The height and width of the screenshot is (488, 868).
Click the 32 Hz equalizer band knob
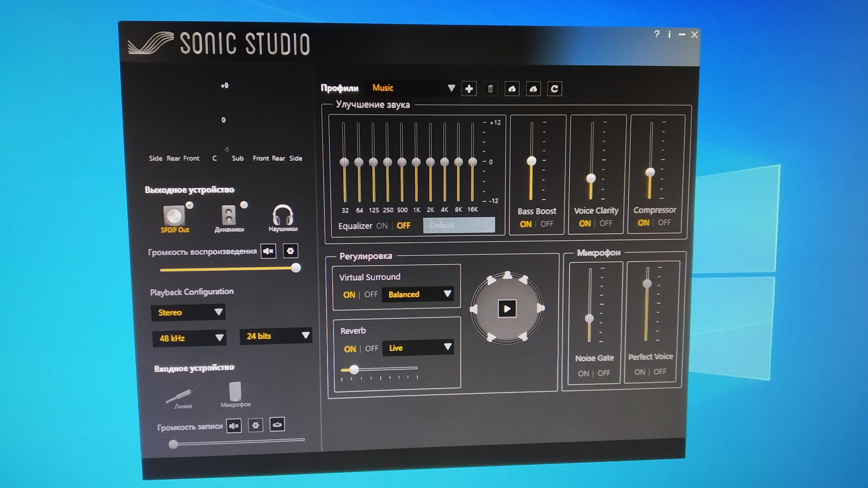[344, 162]
